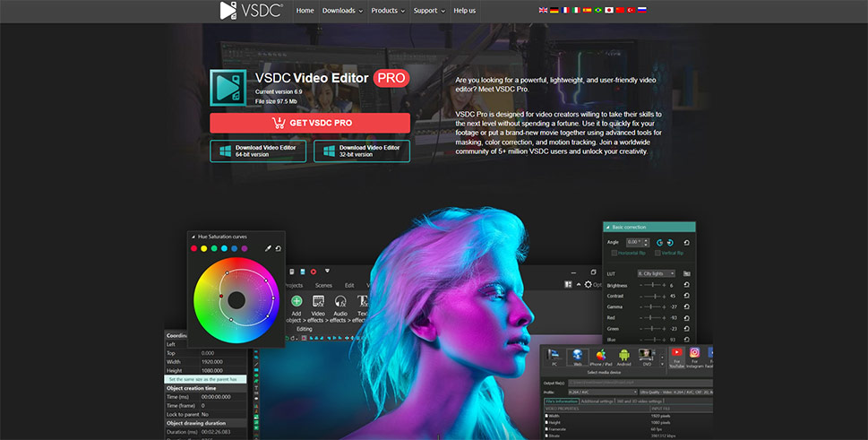This screenshot has height=440, width=868.
Task: Go to the Home menu item
Action: (x=305, y=11)
